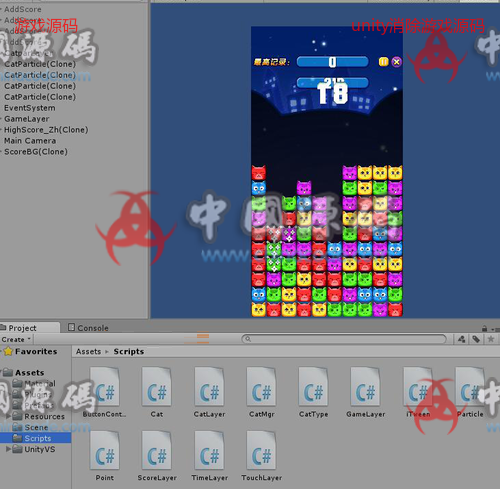The image size is (500, 489).
Task: Click the purple close button in game
Action: (x=396, y=62)
